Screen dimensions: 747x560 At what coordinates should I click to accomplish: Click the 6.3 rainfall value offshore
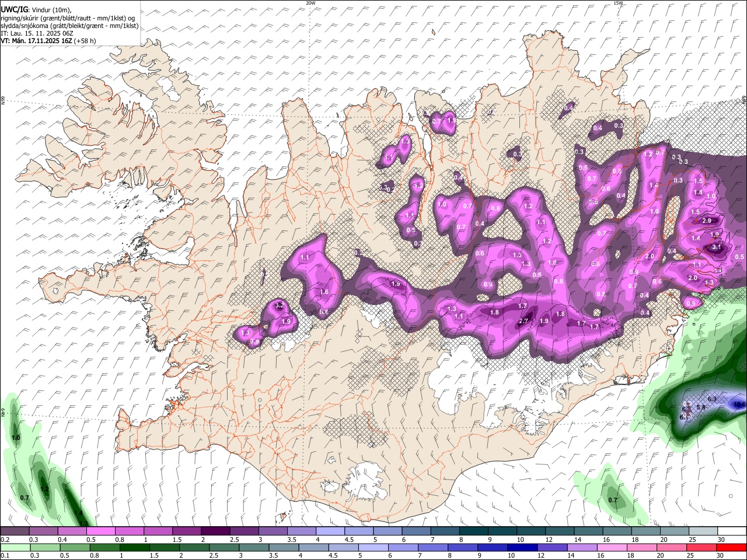pos(712,399)
